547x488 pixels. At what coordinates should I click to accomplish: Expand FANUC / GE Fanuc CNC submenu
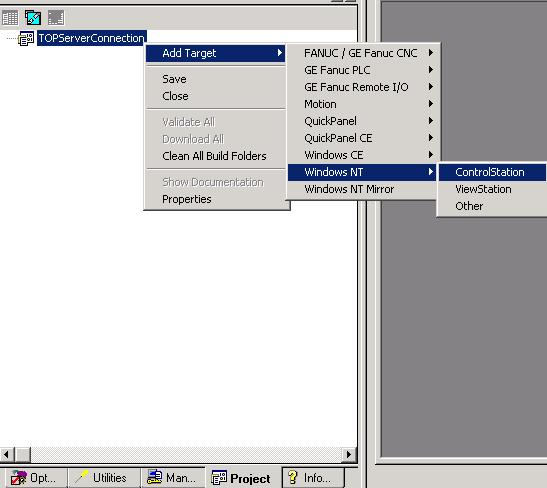point(362,53)
